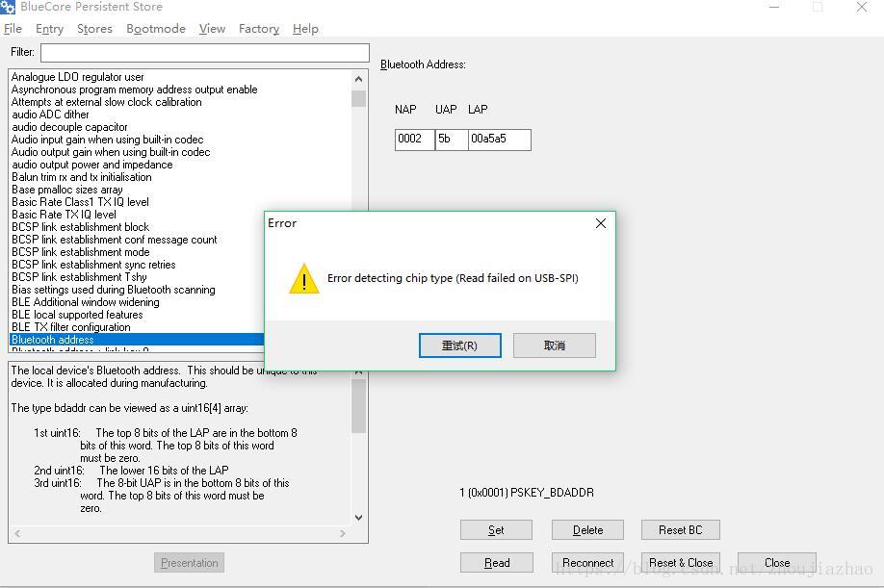Select 'BCSP link establishment Tshy' entry
This screenshot has width=884, height=588.
coord(79,277)
